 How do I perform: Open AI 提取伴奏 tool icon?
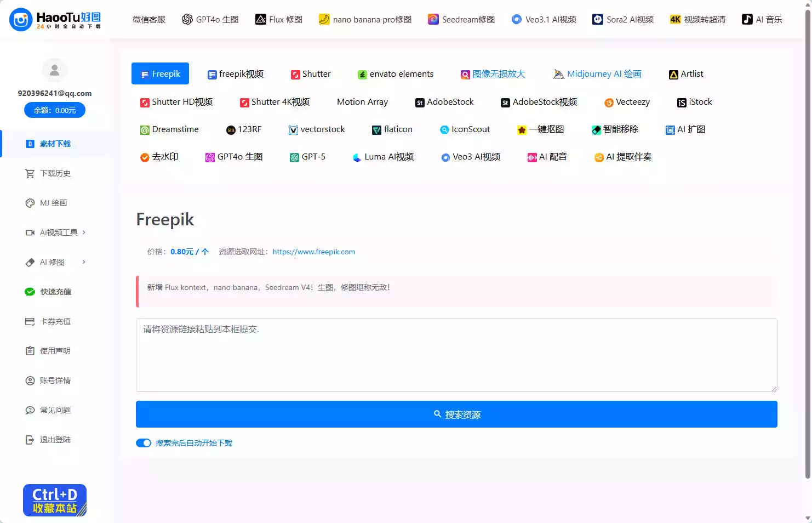click(599, 157)
